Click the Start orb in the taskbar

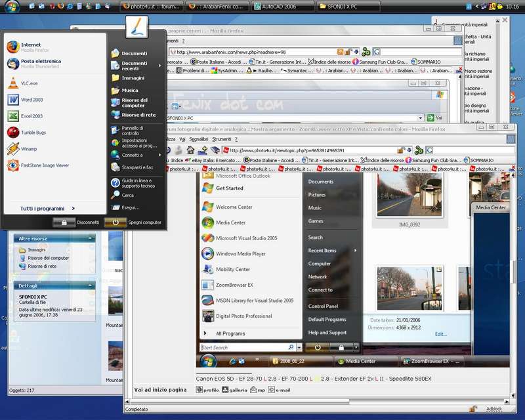tap(12, 7)
